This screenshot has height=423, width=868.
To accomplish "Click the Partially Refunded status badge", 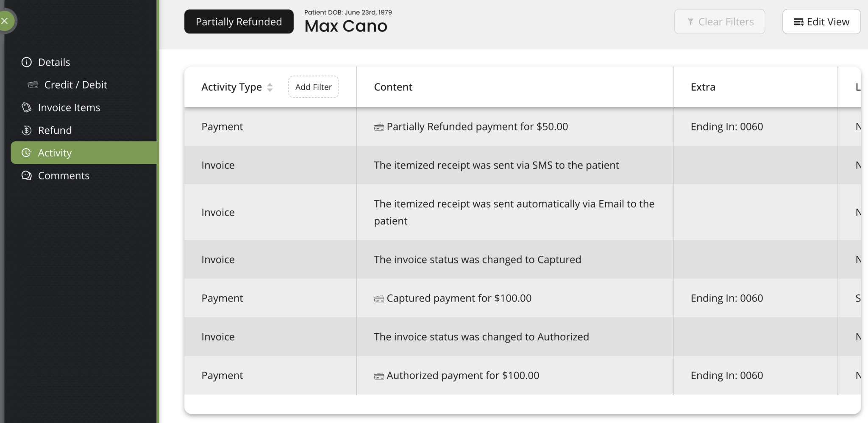I will pyautogui.click(x=239, y=21).
